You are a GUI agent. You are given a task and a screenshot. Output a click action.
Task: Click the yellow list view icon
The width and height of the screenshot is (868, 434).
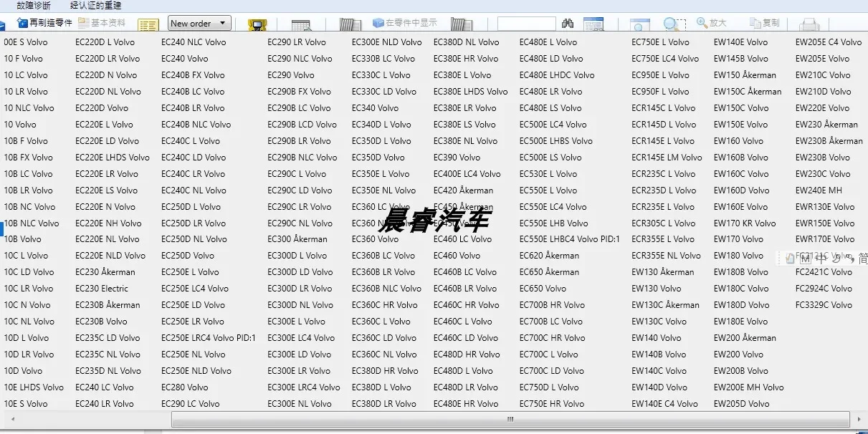coord(148,25)
